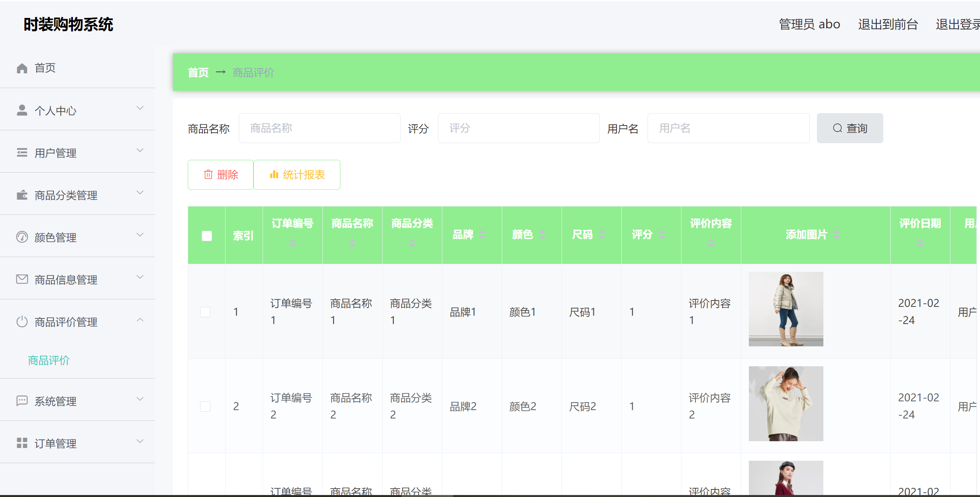Image resolution: width=980 pixels, height=497 pixels.
Task: Select the home icon beside 首页
Action: (x=22, y=68)
